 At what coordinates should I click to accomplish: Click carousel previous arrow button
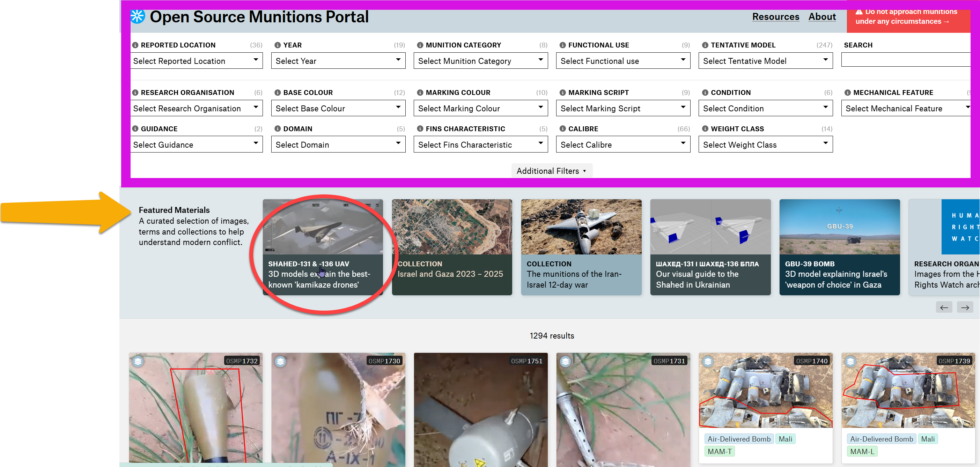(x=944, y=307)
